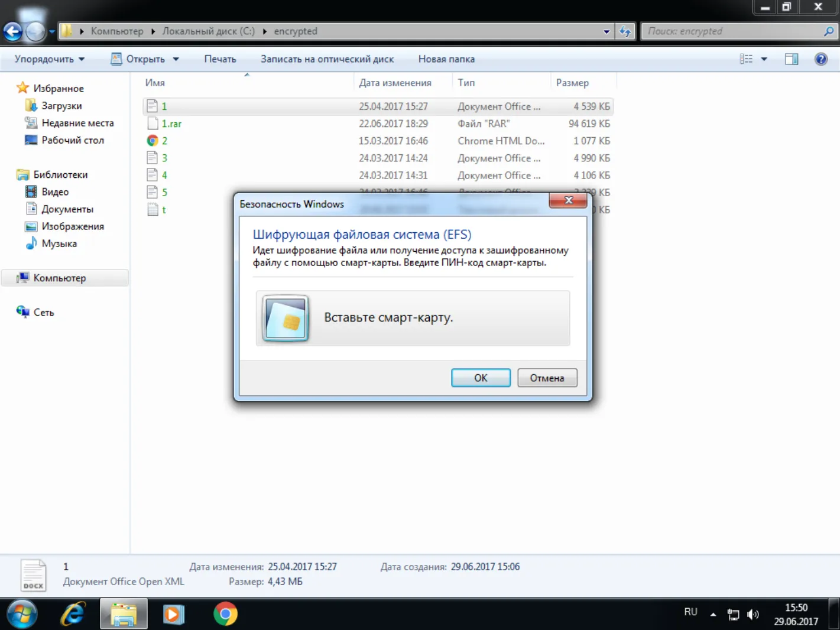Open the Windows Start button
The height and width of the screenshot is (630, 840).
[x=22, y=614]
